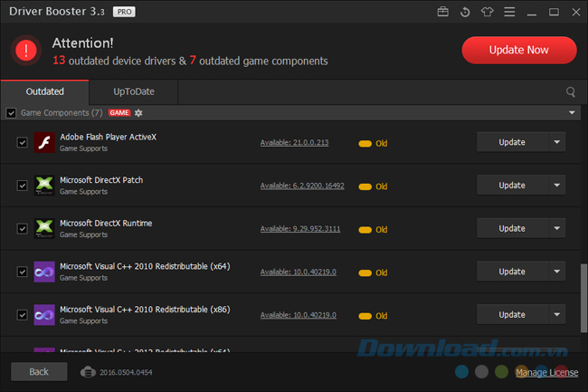The image size is (588, 392).
Task: Open Update dropdown arrow for DirectX Patch
Action: click(557, 186)
